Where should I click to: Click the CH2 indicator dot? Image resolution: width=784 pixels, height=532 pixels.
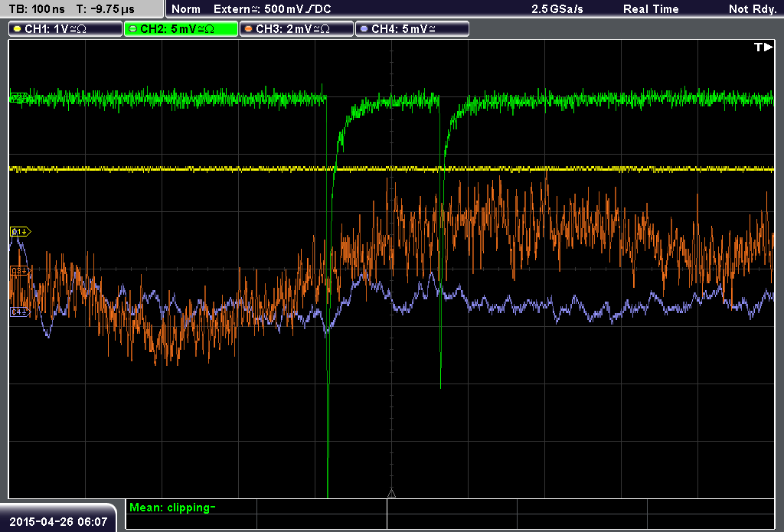133,29
